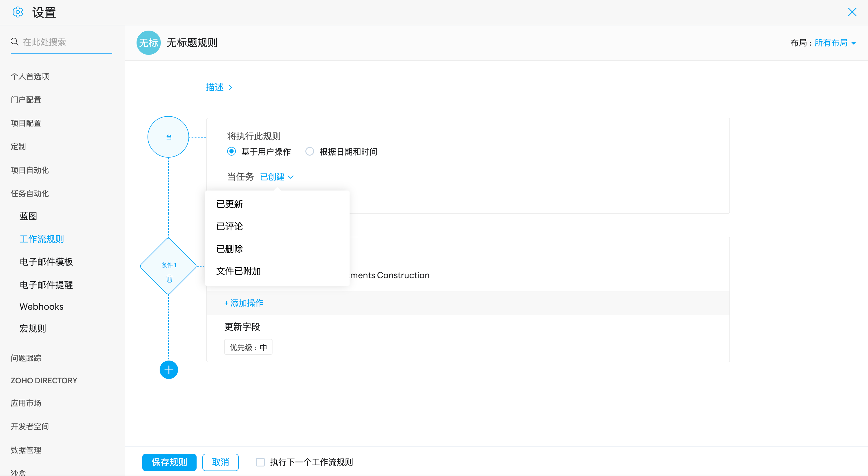The width and height of the screenshot is (868, 476).
Task: Enable 执行下一个工作流规则 checkbox
Action: [x=260, y=462]
